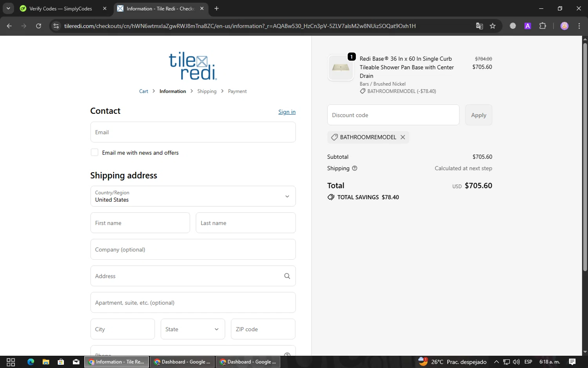Screen dimensions: 588x368
Task: Click the Shipping breadcrumb step
Action: (x=207, y=91)
